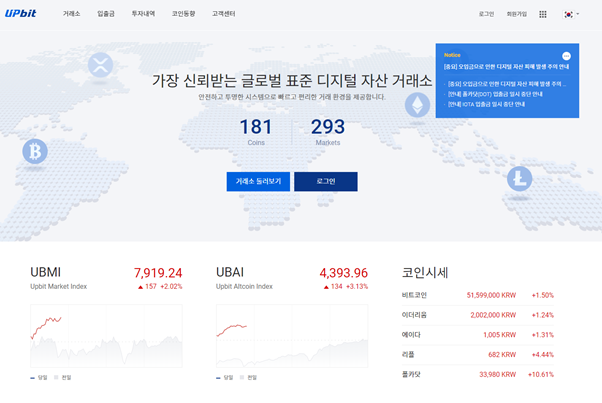This screenshot has width=602, height=403.
Task: Click the Upbit Altcoin Index subtitle
Action: tap(244, 286)
